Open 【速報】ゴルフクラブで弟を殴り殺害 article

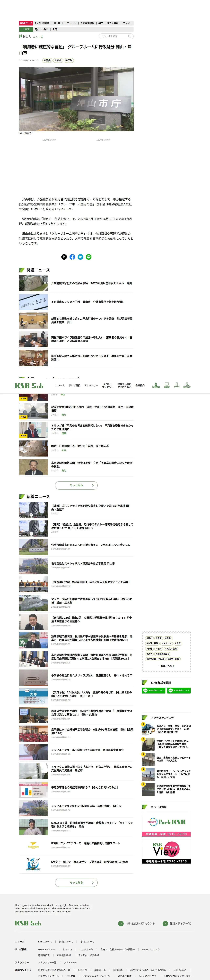tap(90, 507)
